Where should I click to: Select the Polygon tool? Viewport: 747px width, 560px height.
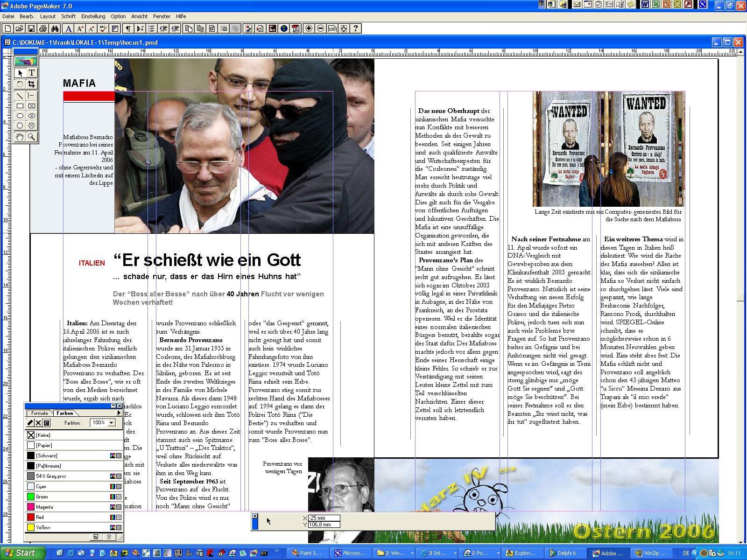(20, 126)
